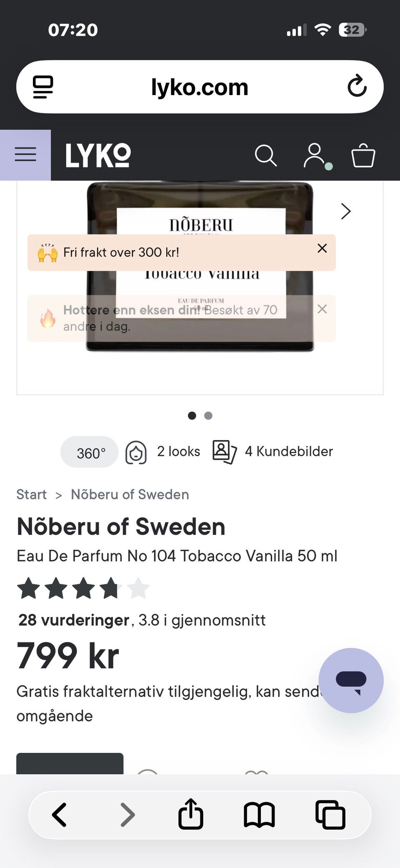Open the chat support bubble
Image resolution: width=400 pixels, height=868 pixels.
pyautogui.click(x=351, y=680)
